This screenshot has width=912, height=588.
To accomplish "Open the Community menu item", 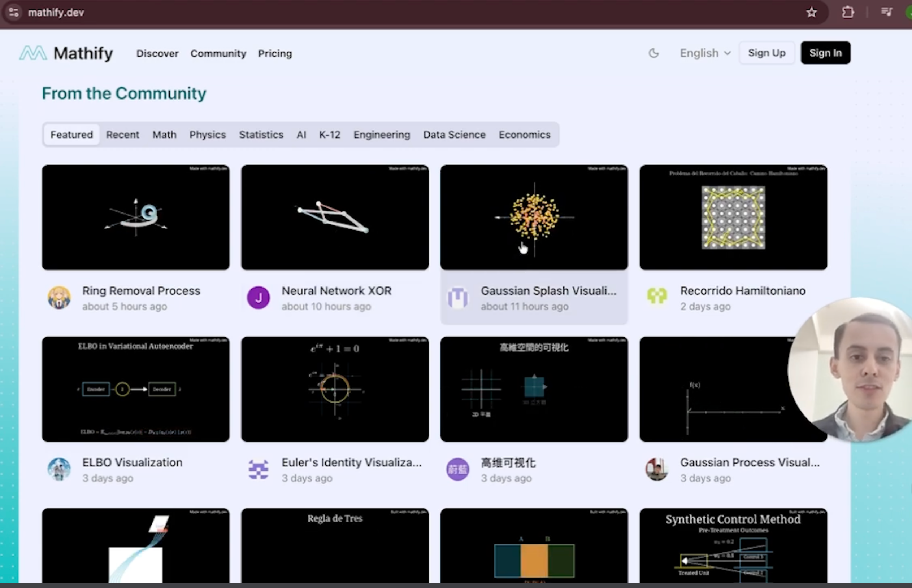I will [x=218, y=53].
